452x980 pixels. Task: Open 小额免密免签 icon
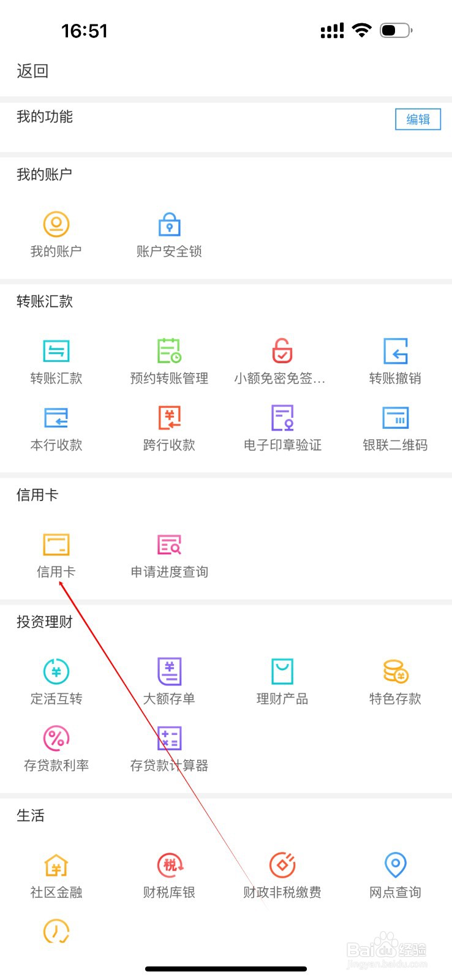[x=282, y=351]
